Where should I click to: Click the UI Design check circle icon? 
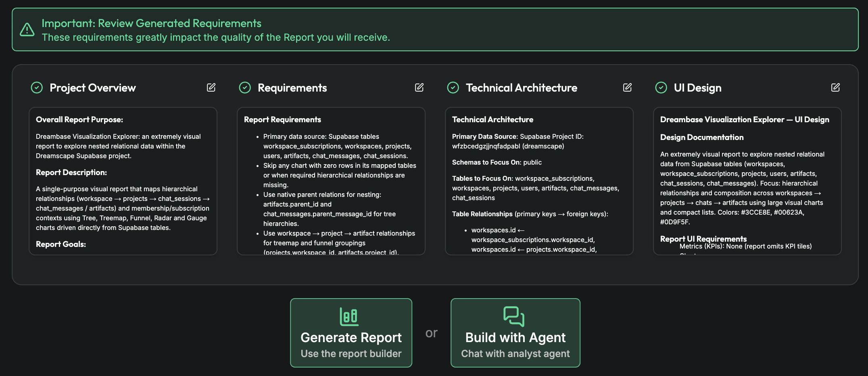[661, 88]
